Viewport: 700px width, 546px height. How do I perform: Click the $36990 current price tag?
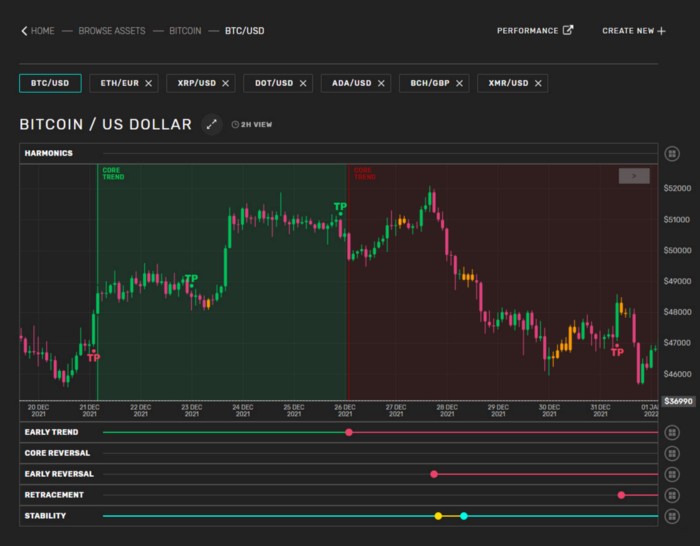(678, 401)
